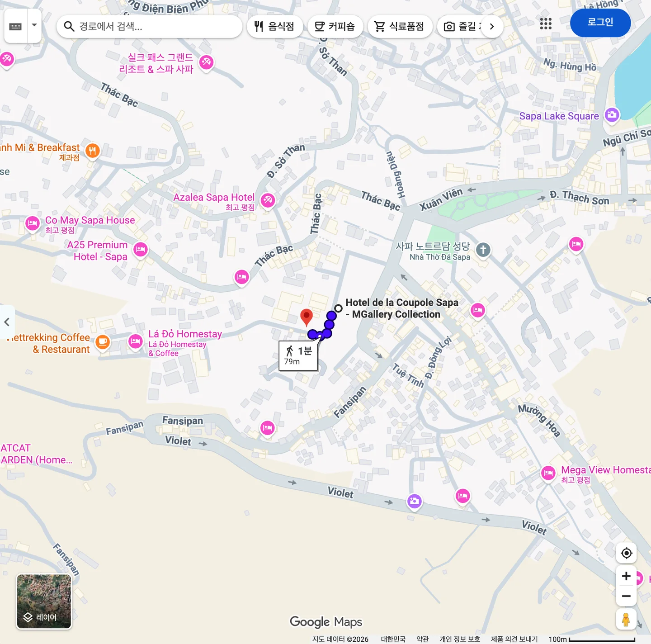
Task: Open the bakery marker for Mi & Breakfast
Action: (92, 151)
